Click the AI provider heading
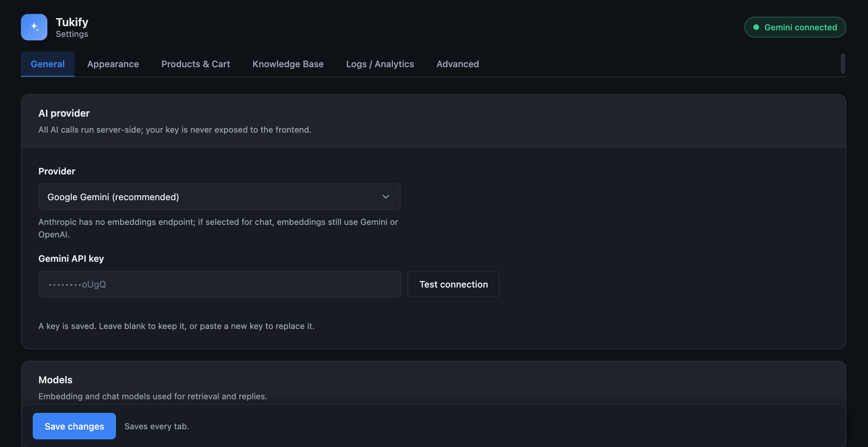 coord(64,113)
